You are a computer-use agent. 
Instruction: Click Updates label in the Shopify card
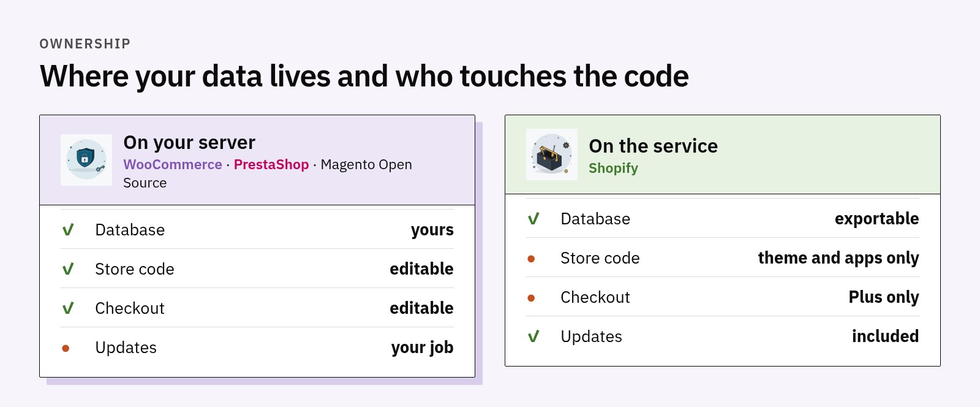[592, 337]
